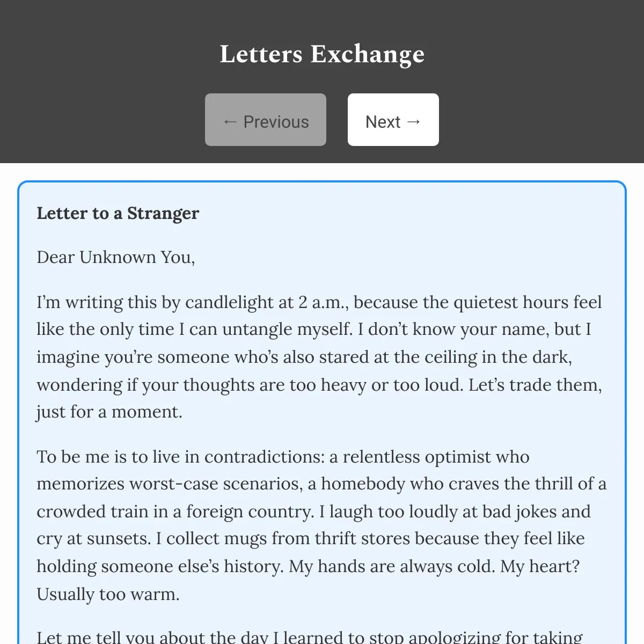Select the 'Letter to a Stranger' heading

click(x=118, y=213)
